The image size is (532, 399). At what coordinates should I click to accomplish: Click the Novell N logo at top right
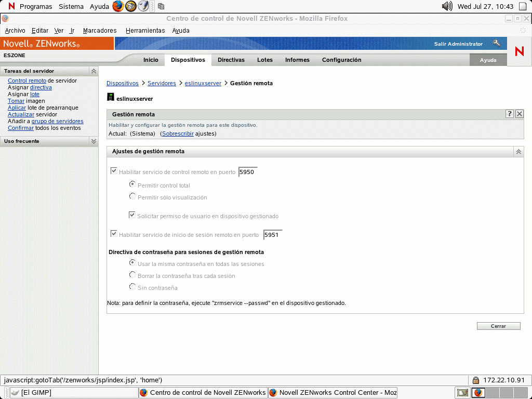(x=519, y=51)
